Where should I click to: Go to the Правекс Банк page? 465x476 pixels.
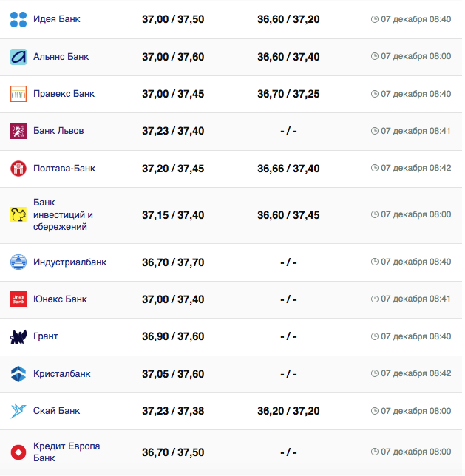point(64,94)
